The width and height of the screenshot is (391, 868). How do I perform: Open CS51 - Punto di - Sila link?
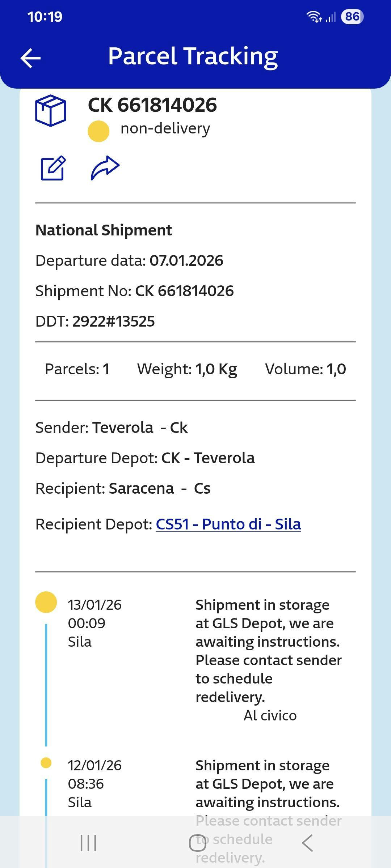point(228,524)
